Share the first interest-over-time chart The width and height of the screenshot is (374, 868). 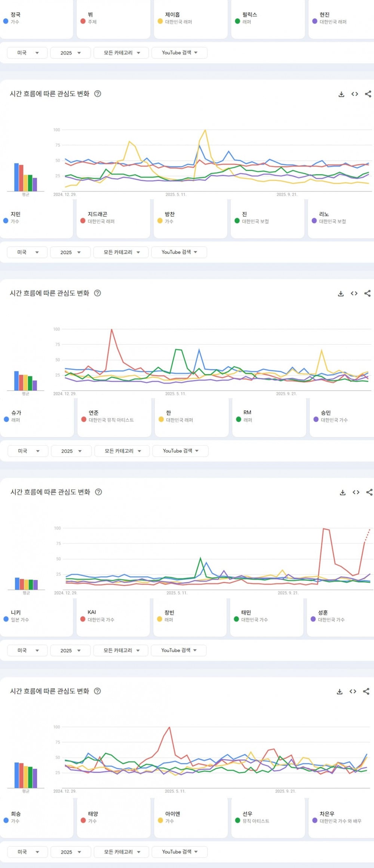(x=368, y=94)
